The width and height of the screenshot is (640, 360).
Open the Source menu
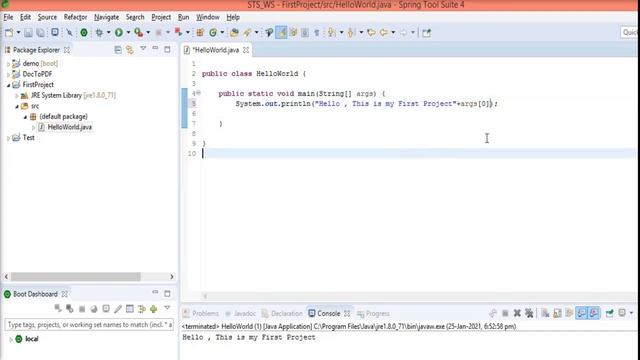pyautogui.click(x=47, y=17)
